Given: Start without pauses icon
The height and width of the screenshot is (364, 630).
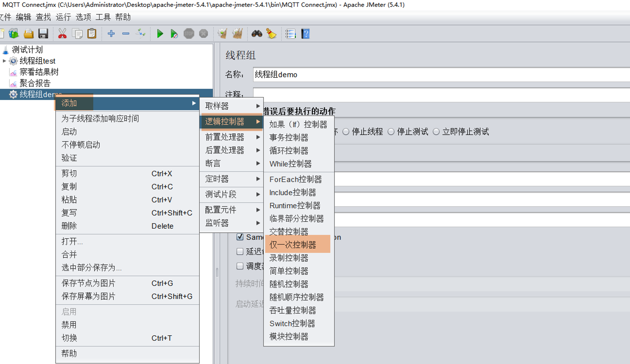Looking at the screenshot, I should pos(174,33).
